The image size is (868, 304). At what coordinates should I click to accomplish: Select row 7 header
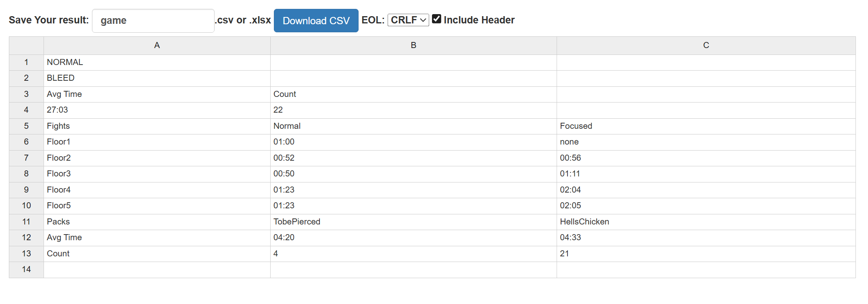[26, 158]
